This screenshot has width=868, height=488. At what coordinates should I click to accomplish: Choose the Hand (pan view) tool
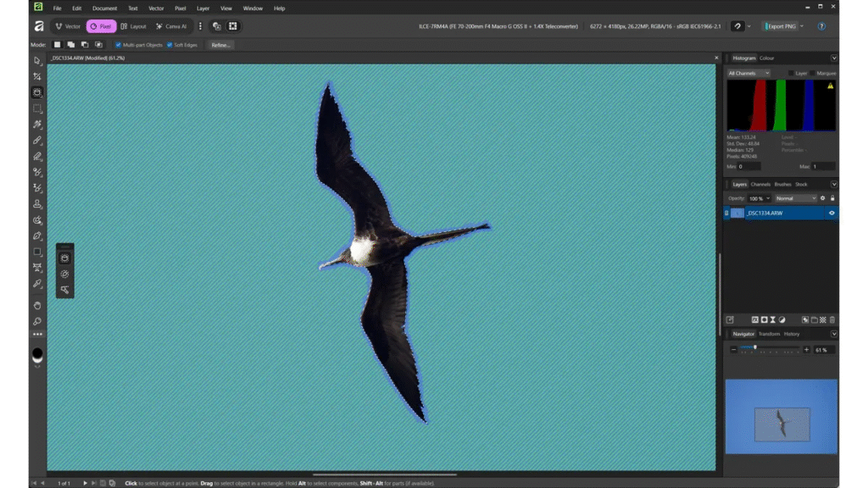37,305
